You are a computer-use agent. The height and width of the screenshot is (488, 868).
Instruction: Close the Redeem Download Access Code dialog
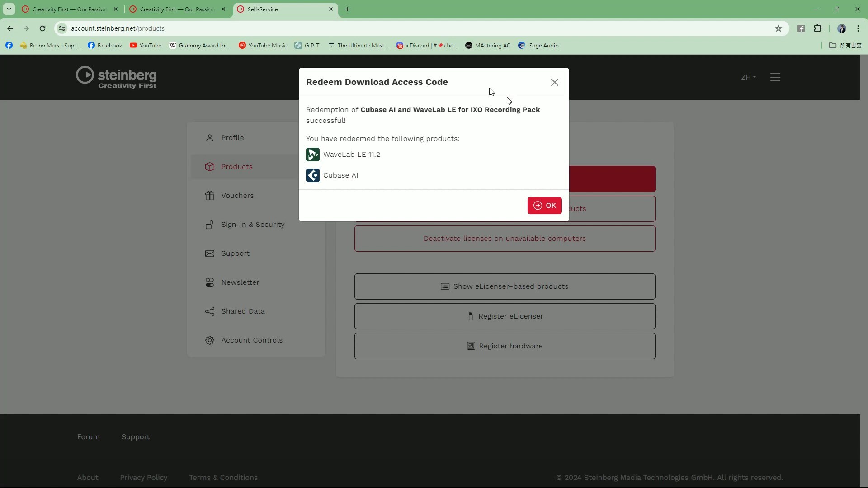554,82
